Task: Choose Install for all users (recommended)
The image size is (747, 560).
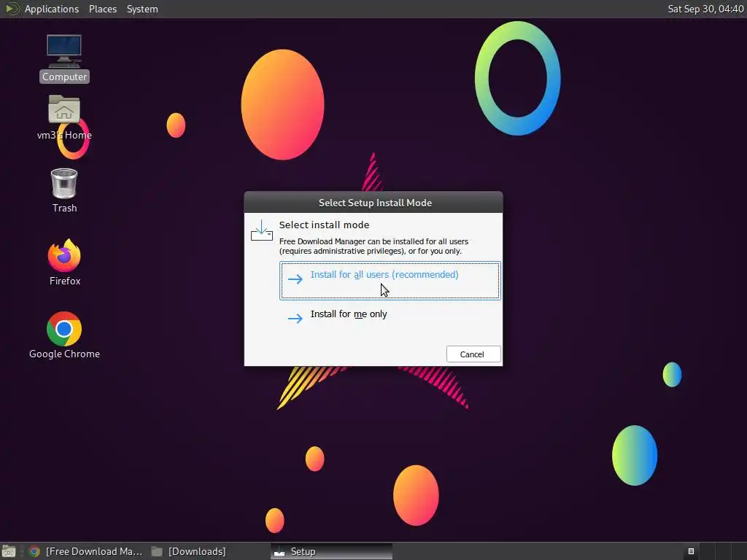Action: point(390,281)
